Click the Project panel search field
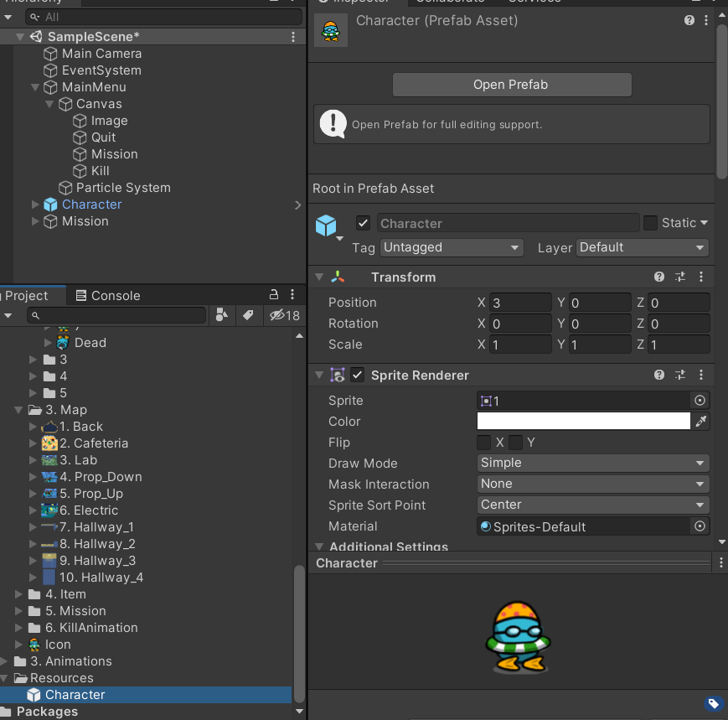The width and height of the screenshot is (728, 720). [116, 315]
